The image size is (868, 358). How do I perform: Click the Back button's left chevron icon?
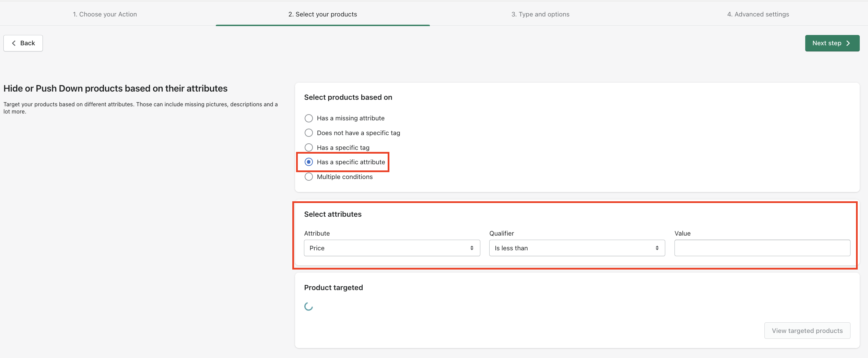pyautogui.click(x=14, y=43)
